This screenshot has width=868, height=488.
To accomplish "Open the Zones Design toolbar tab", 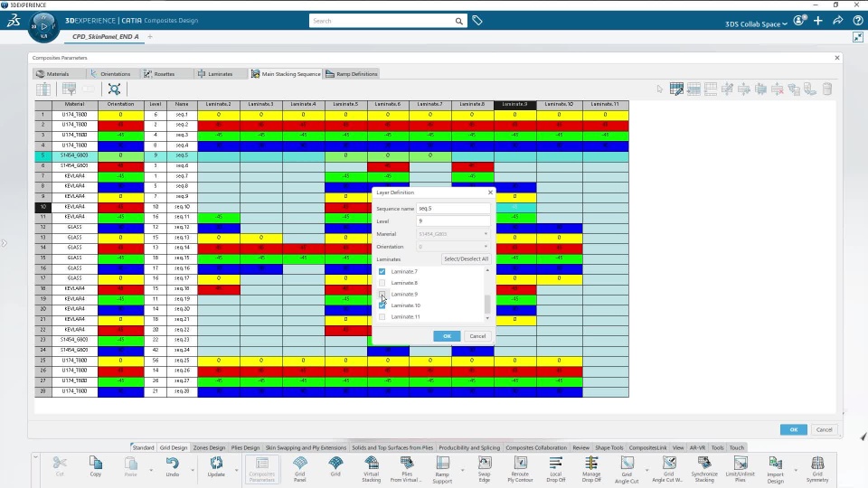I will pyautogui.click(x=209, y=447).
